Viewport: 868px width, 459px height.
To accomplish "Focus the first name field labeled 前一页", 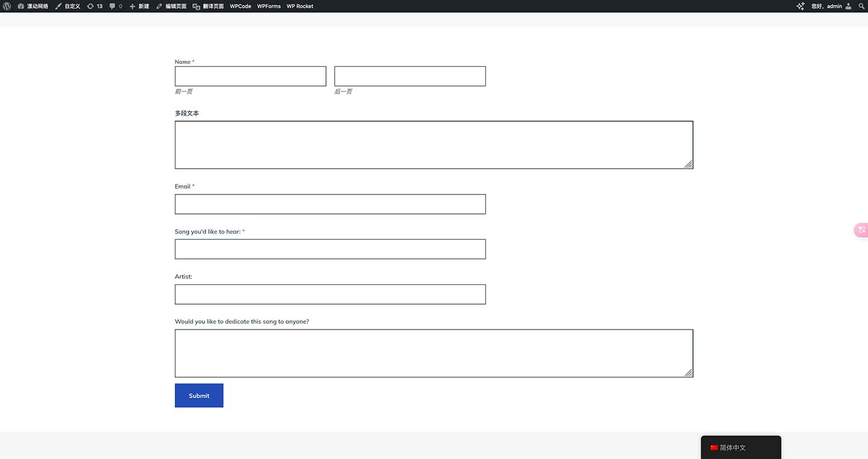I will click(x=250, y=76).
